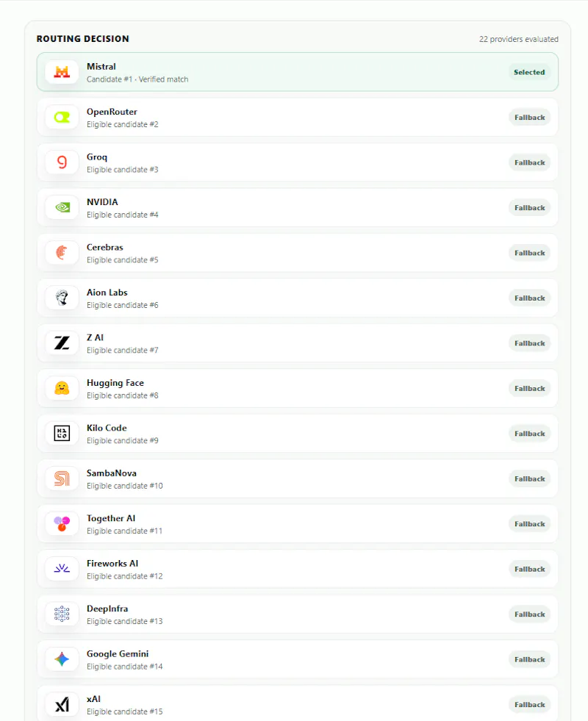588x721 pixels.
Task: Click the NVIDIA provider name
Action: tap(102, 202)
